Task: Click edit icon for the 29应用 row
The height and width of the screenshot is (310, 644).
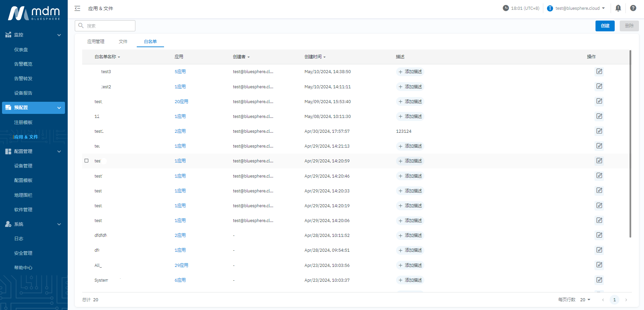Action: (x=599, y=265)
